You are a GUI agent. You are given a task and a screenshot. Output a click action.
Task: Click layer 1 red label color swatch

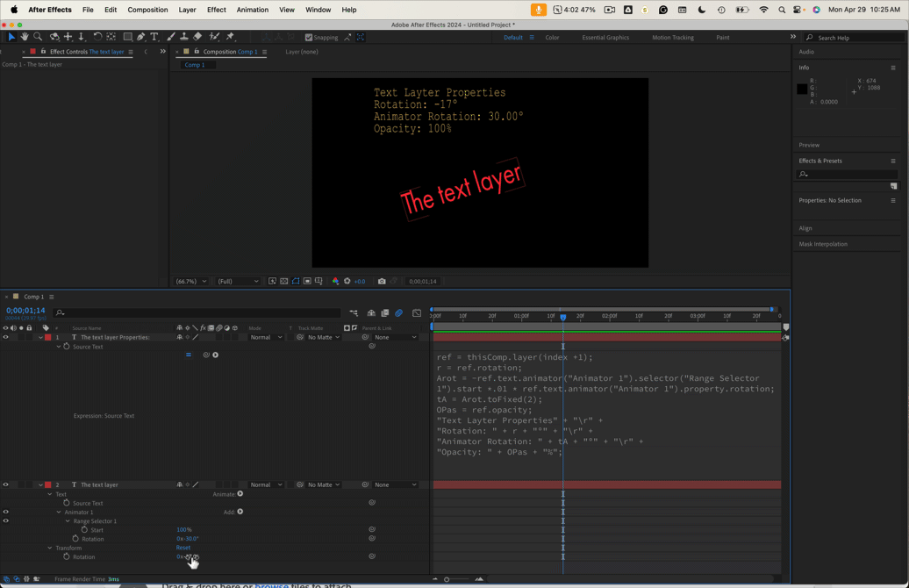48,337
